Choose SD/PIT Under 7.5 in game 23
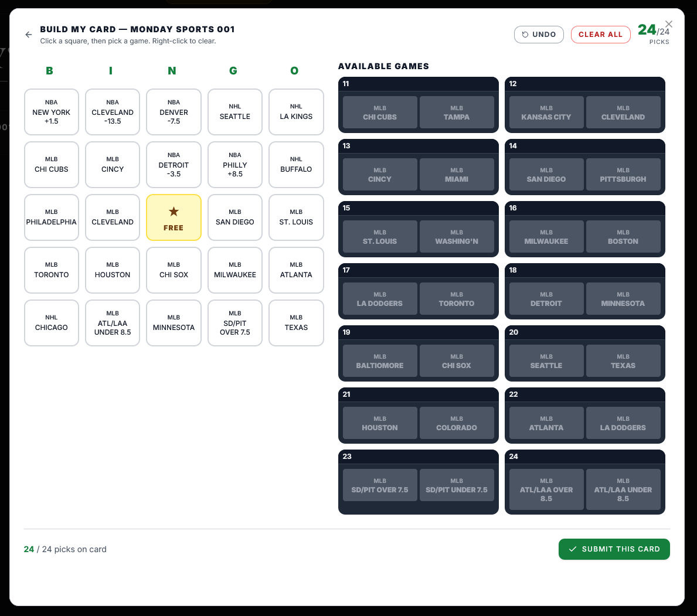Viewport: 697px width, 616px height. 457,485
